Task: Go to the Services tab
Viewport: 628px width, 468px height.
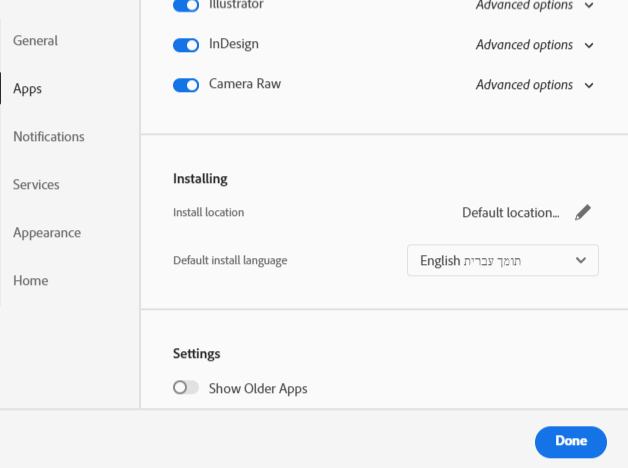Action: [36, 185]
